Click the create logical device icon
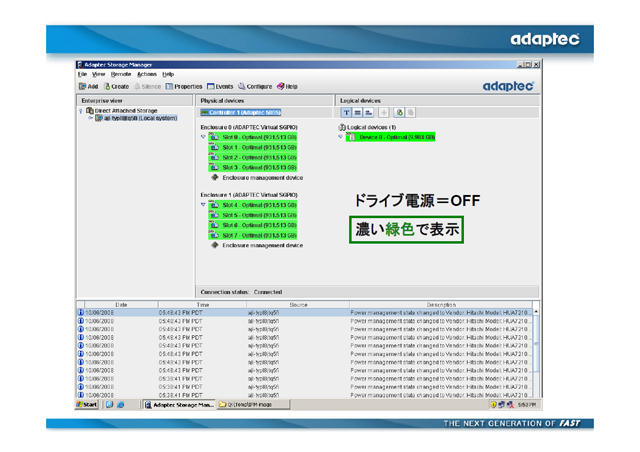Screen dimensions: 640x452 [400, 113]
